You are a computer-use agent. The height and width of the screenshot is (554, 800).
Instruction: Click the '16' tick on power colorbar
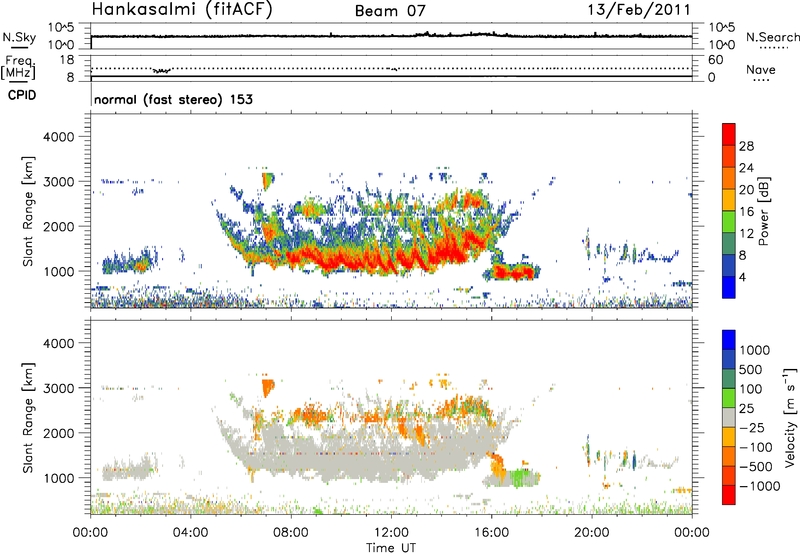(x=746, y=212)
